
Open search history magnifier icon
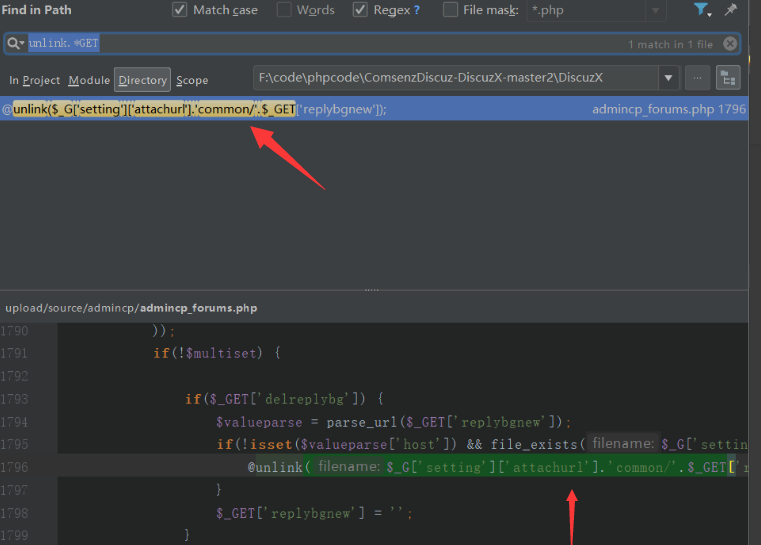point(16,43)
